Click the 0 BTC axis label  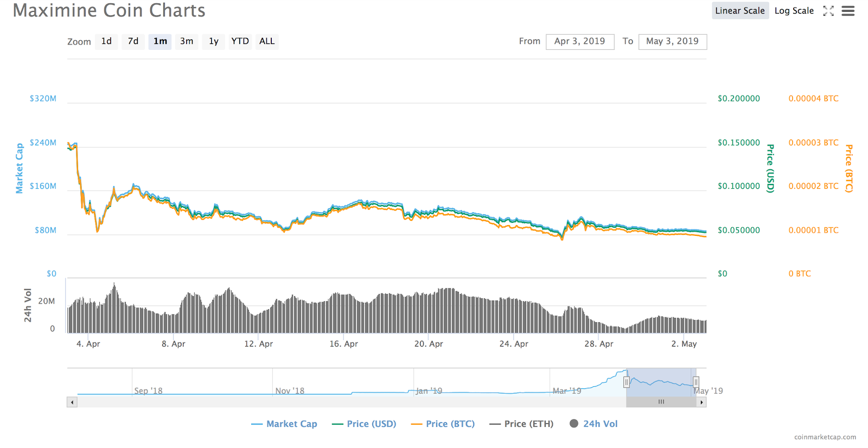click(x=800, y=274)
